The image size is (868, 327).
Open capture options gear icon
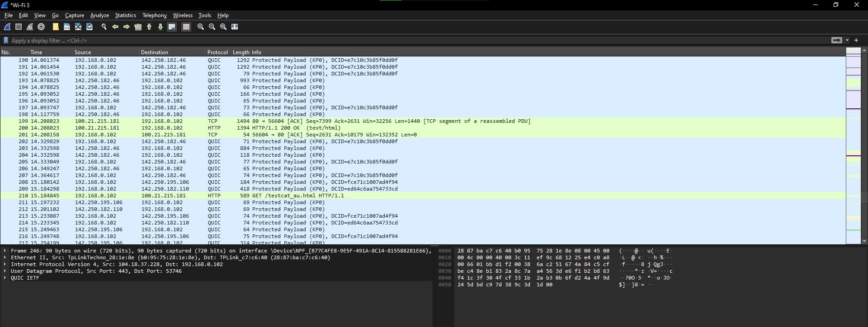(41, 27)
